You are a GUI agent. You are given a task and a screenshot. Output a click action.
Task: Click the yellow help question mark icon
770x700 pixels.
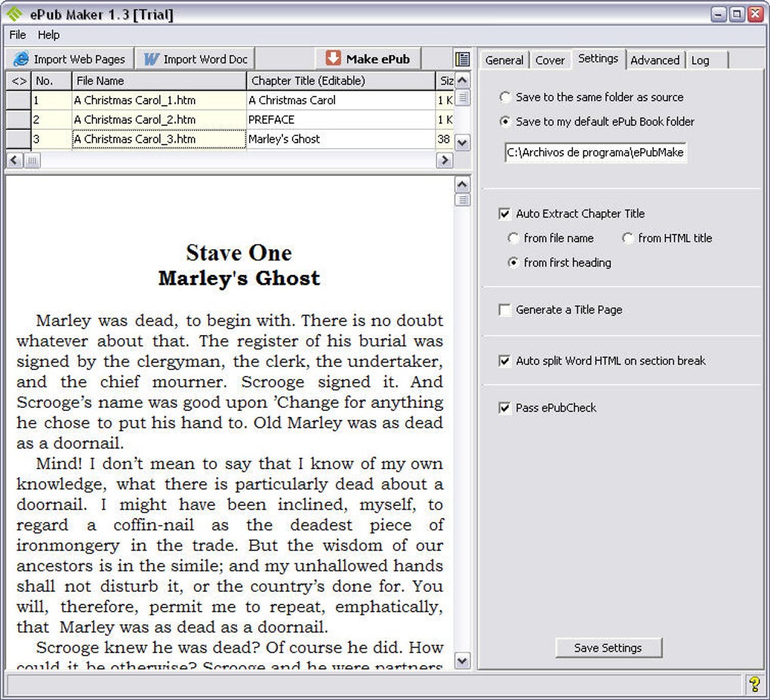754,684
